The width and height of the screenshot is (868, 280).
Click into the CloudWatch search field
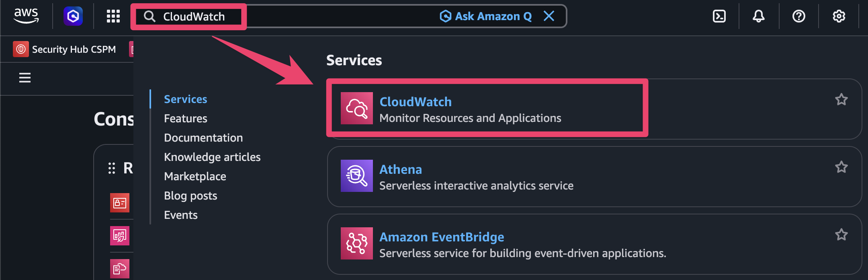(x=281, y=16)
